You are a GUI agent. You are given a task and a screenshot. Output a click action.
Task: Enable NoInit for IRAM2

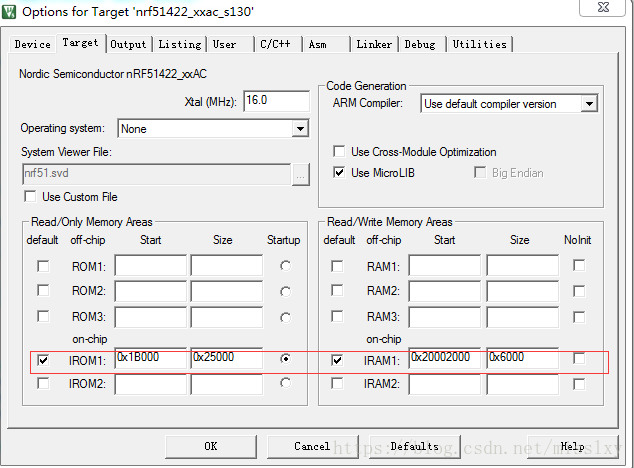[579, 384]
